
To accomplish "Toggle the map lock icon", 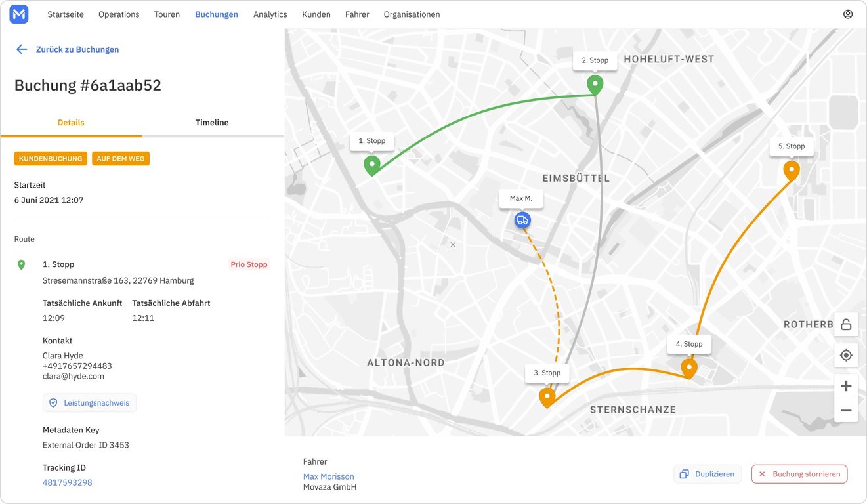I will pos(846,324).
